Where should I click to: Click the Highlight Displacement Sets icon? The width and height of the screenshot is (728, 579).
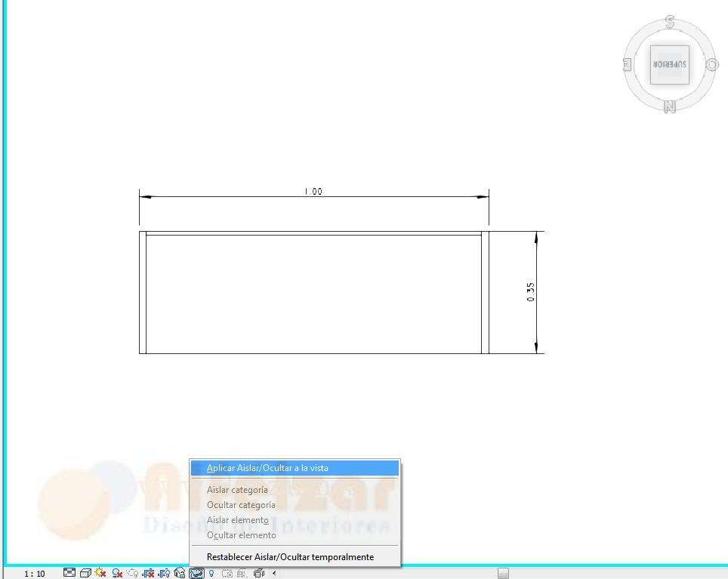pos(258,573)
